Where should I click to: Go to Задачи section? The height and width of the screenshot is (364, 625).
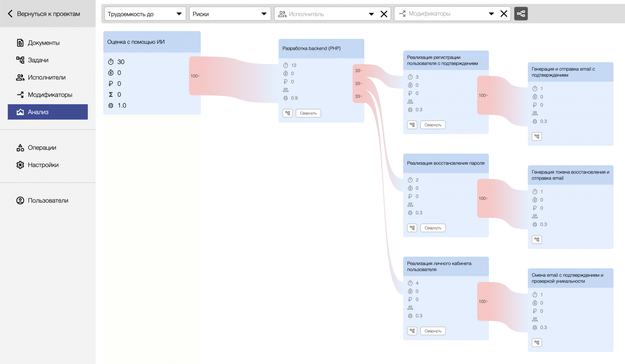click(x=38, y=60)
